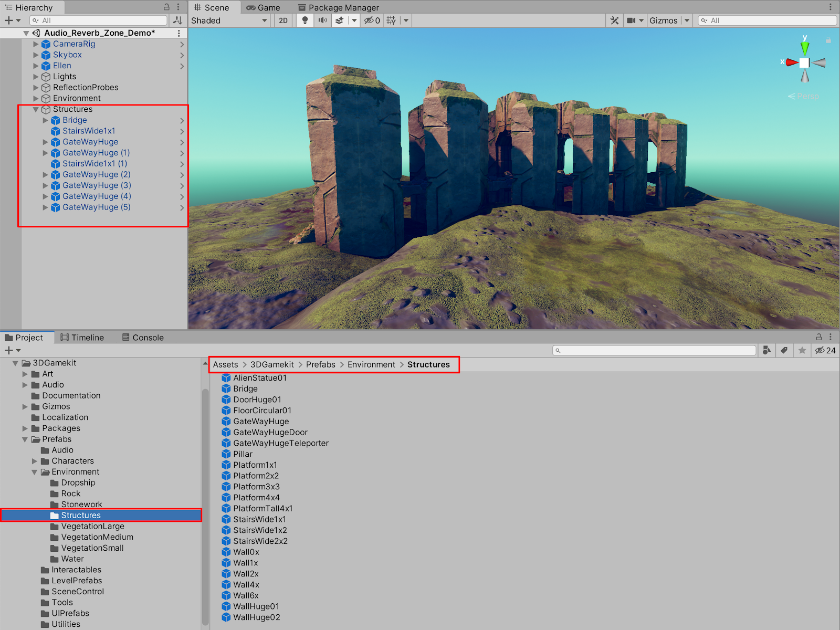
Task: Open the component tools wrench icon
Action: click(x=614, y=20)
